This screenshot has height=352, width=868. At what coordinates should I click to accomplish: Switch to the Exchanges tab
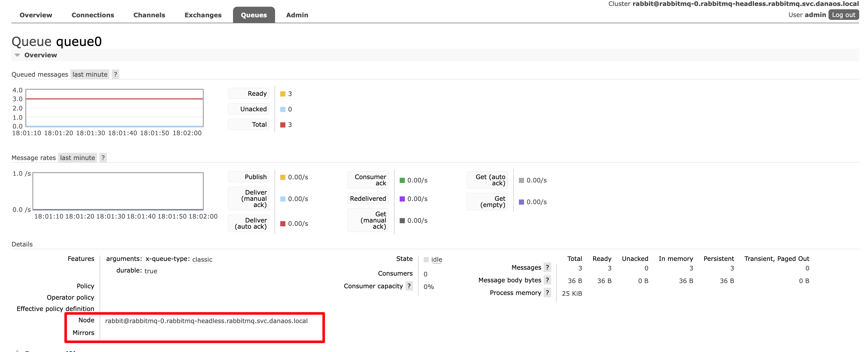coord(203,15)
